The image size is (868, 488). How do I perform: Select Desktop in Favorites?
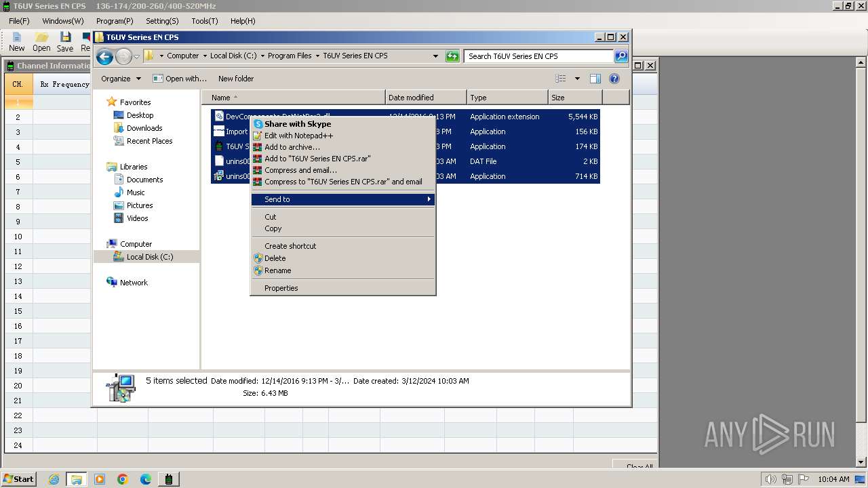point(140,115)
